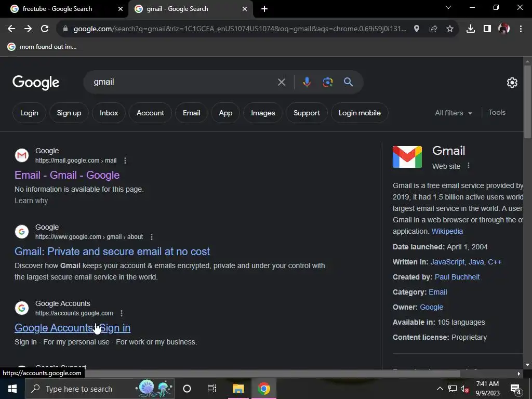Open the Windows Start menu
Viewport: 532px width, 399px height.
click(12, 389)
